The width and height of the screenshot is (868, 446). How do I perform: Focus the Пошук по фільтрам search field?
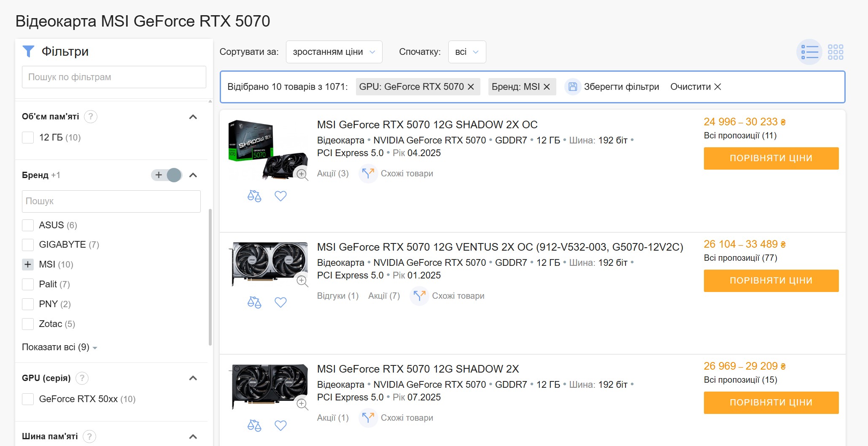pos(114,77)
